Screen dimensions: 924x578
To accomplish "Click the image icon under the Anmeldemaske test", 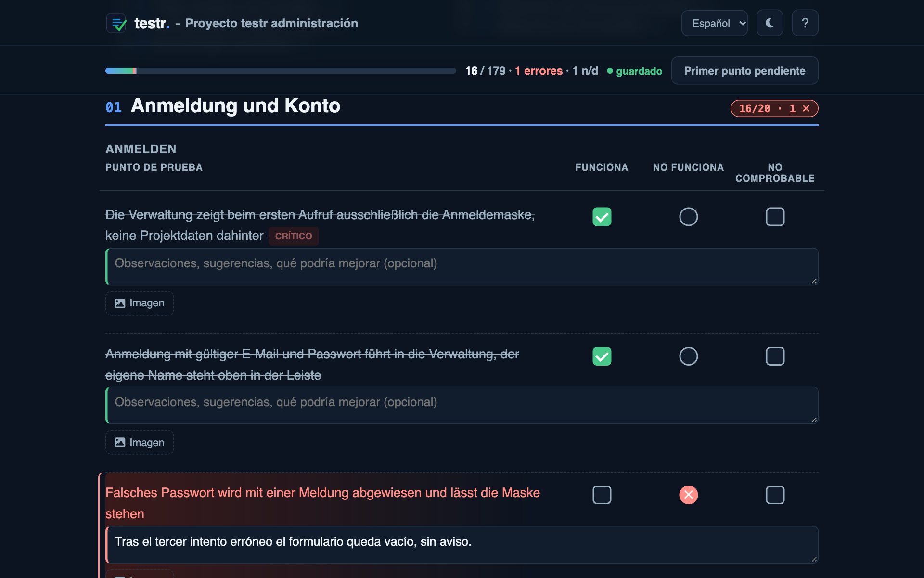I will 120,303.
